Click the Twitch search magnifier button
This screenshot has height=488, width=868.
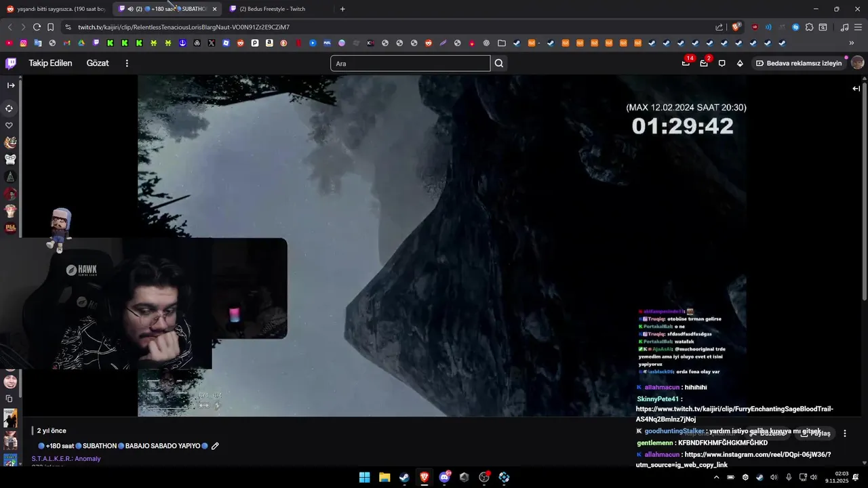[x=499, y=63]
